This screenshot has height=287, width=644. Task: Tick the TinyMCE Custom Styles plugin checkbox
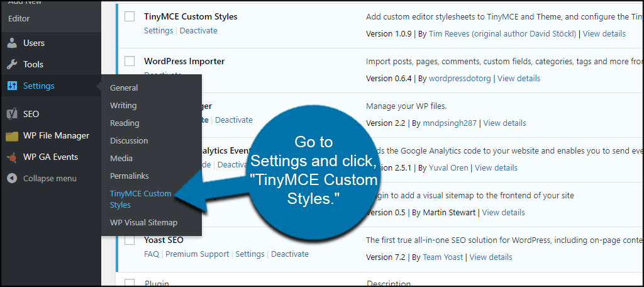(x=130, y=16)
